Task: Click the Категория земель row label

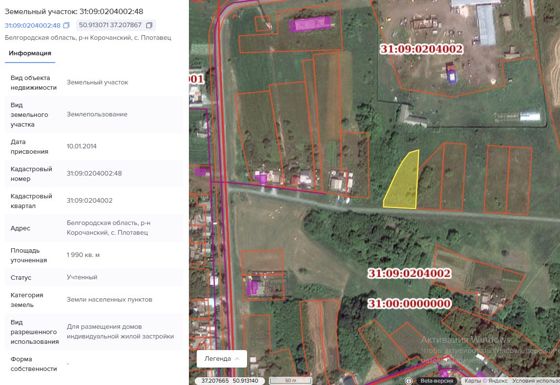Action: [27, 300]
